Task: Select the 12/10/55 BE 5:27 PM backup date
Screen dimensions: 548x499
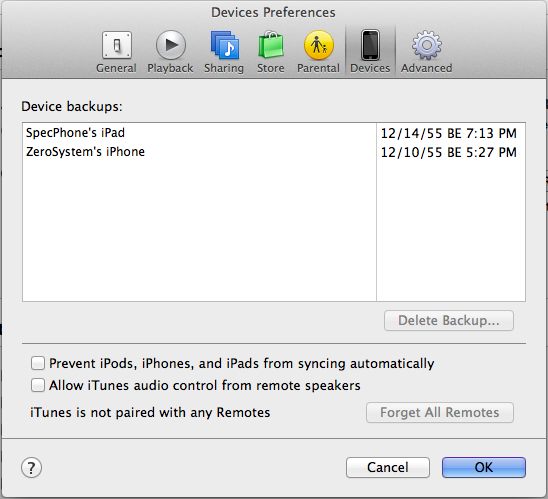Action: [x=448, y=152]
